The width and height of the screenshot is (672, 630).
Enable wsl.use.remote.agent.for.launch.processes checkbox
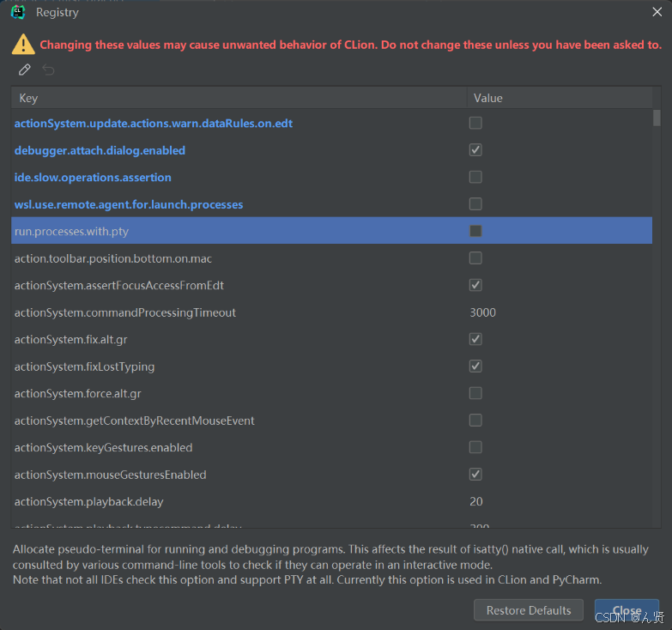point(475,204)
